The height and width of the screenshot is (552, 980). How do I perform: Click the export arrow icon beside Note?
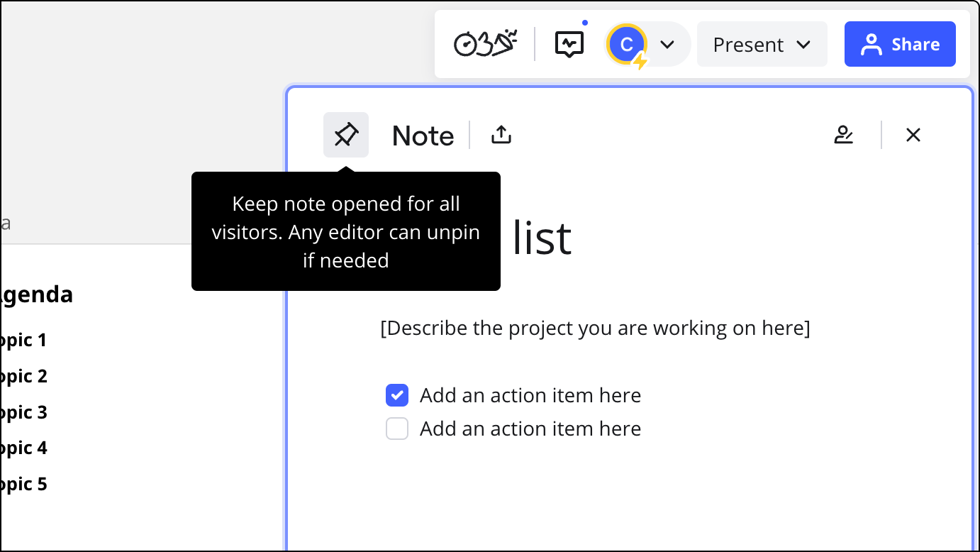501,135
